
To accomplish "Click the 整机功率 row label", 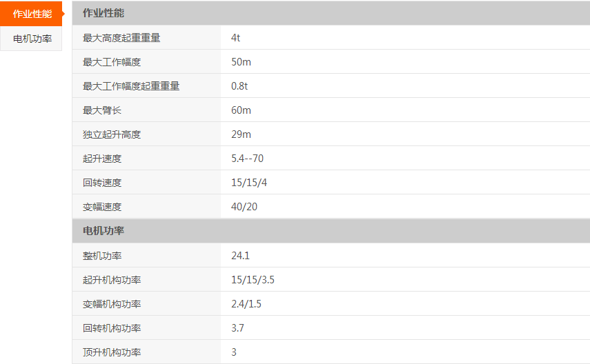I will coord(102,256).
